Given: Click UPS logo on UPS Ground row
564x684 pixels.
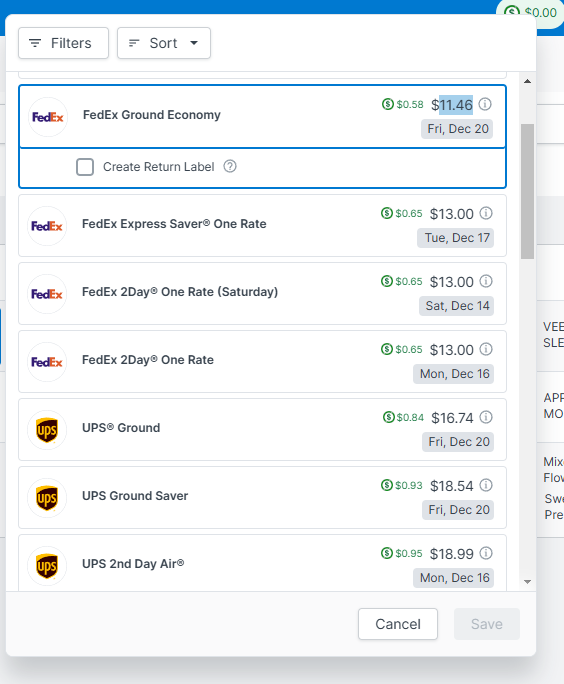Looking at the screenshot, I should tap(47, 430).
